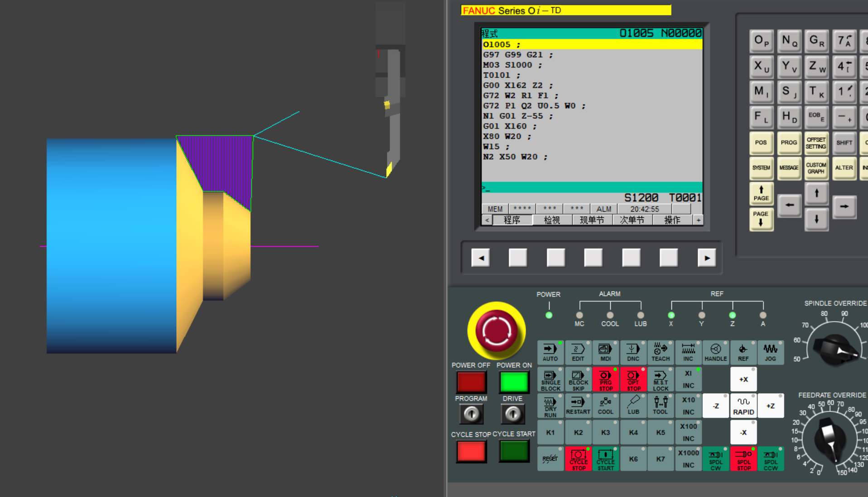The width and height of the screenshot is (868, 497).
Task: Toggle SINGLE BLOCK mode
Action: [550, 379]
